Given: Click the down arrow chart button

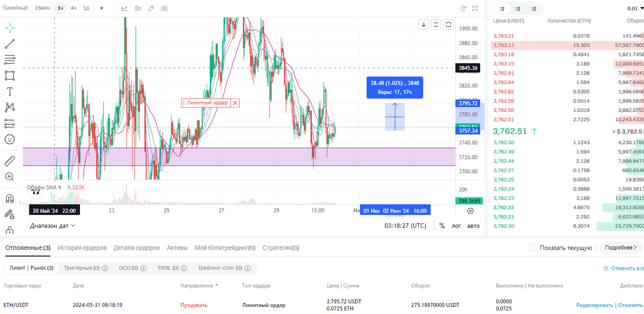Looking at the screenshot, I should 424,24.
